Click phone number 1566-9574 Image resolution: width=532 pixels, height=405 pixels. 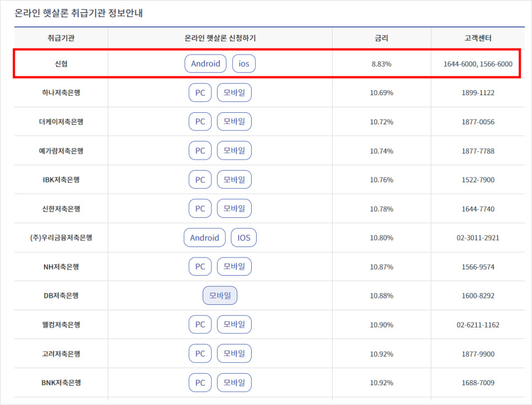coord(477,267)
